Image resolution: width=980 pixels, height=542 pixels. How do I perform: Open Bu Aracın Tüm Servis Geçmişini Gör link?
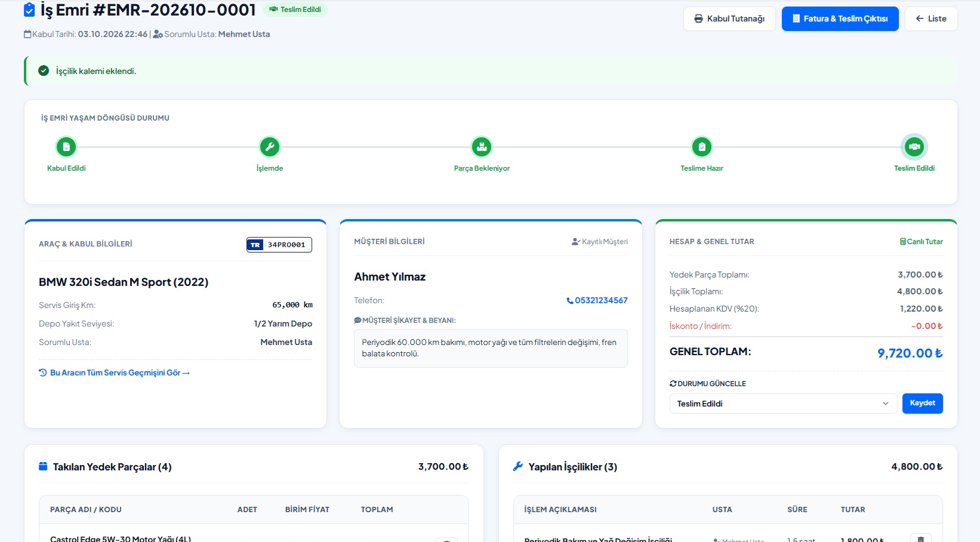(115, 372)
